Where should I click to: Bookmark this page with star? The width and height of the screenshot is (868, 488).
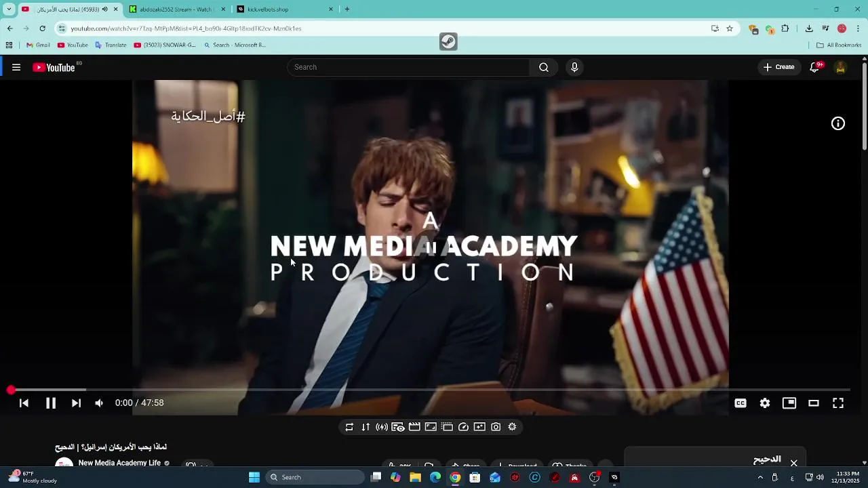point(730,28)
